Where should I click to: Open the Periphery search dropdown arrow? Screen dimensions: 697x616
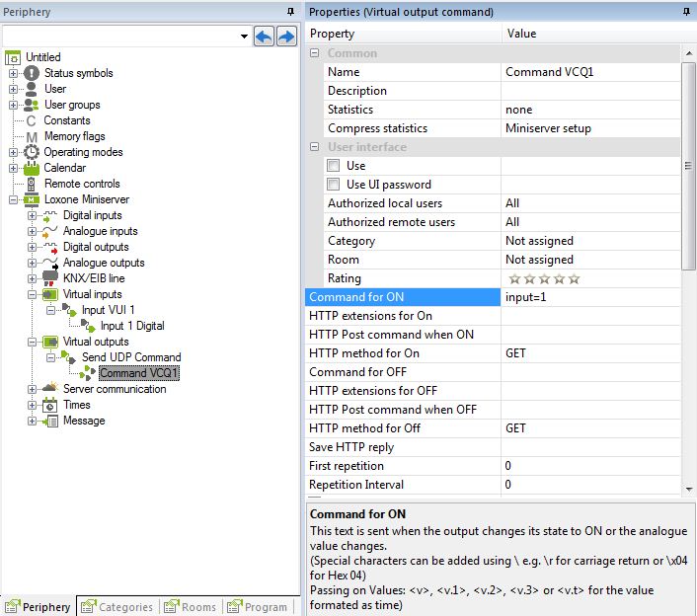coord(244,36)
